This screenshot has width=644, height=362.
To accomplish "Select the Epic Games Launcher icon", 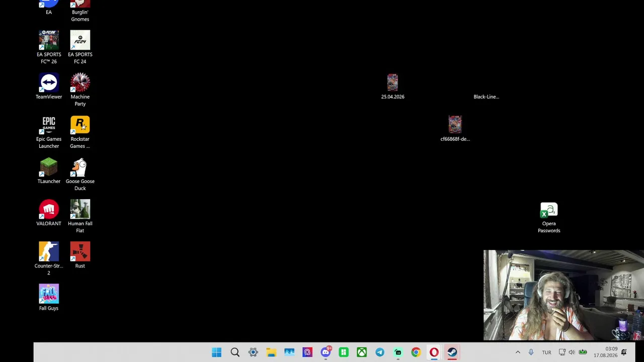I will click(49, 132).
